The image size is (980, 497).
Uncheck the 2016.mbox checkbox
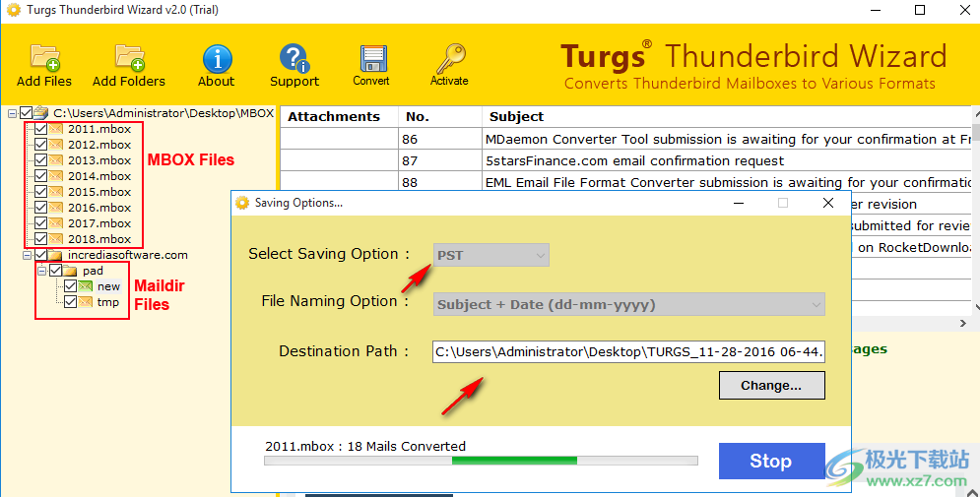[40, 208]
